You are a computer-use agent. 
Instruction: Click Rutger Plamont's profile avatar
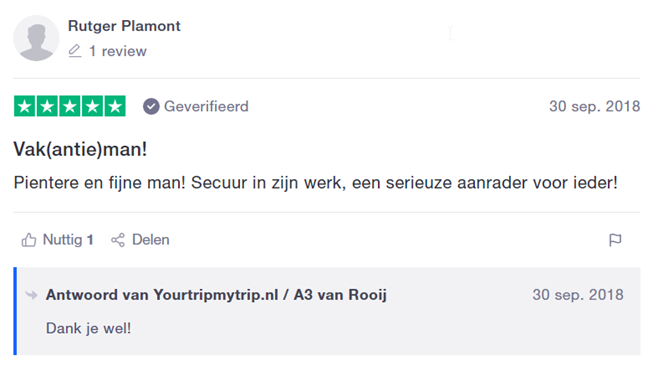pyautogui.click(x=36, y=38)
